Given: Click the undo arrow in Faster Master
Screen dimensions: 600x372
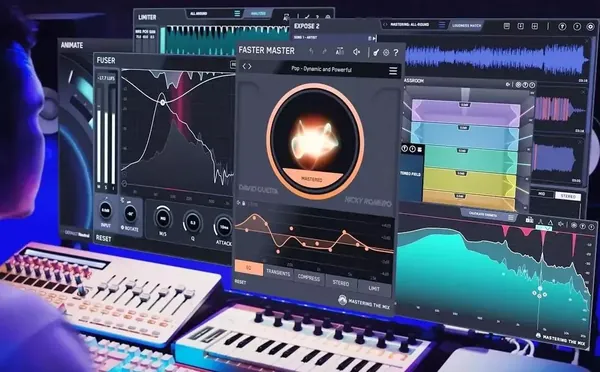Looking at the screenshot, I should click(311, 52).
